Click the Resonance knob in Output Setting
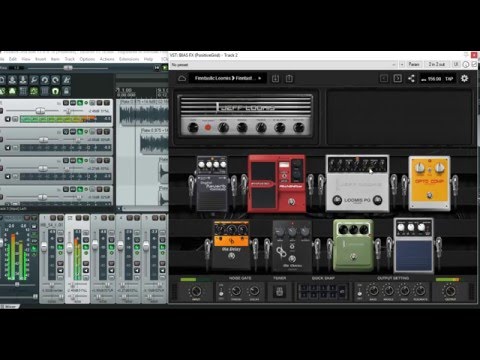This screenshot has width=480, height=360. click(x=420, y=291)
